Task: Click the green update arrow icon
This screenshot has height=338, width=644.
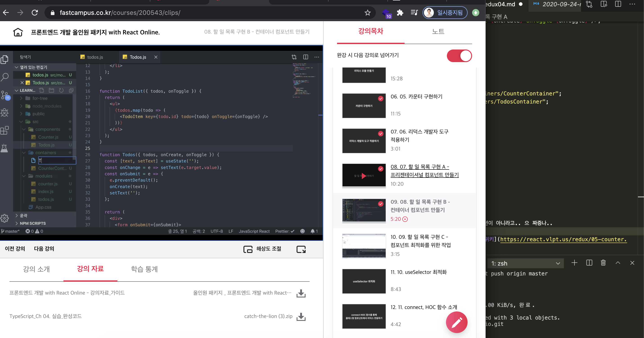Action: pos(475,13)
